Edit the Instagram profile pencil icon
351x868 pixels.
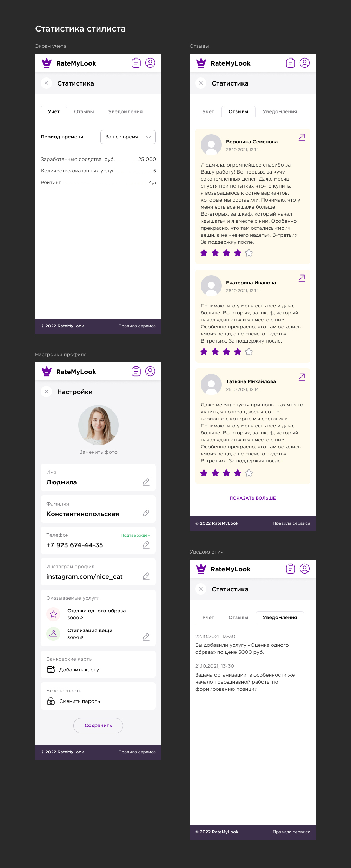(146, 576)
